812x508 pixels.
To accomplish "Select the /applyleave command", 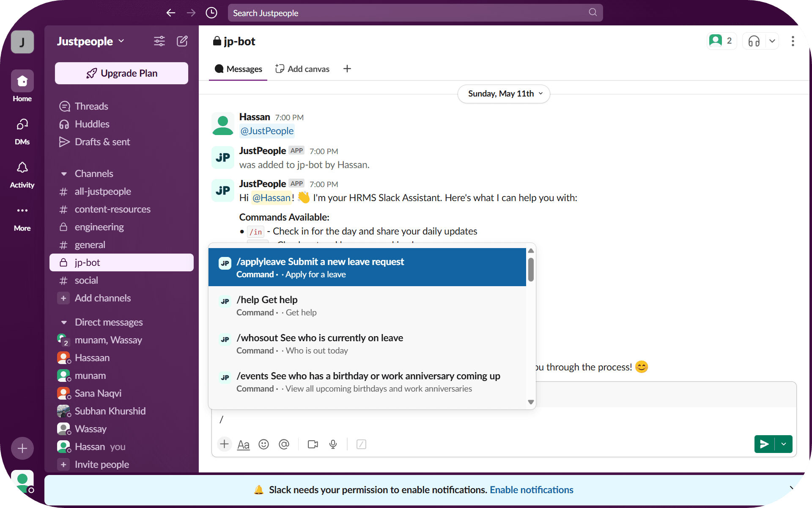I will click(x=367, y=268).
